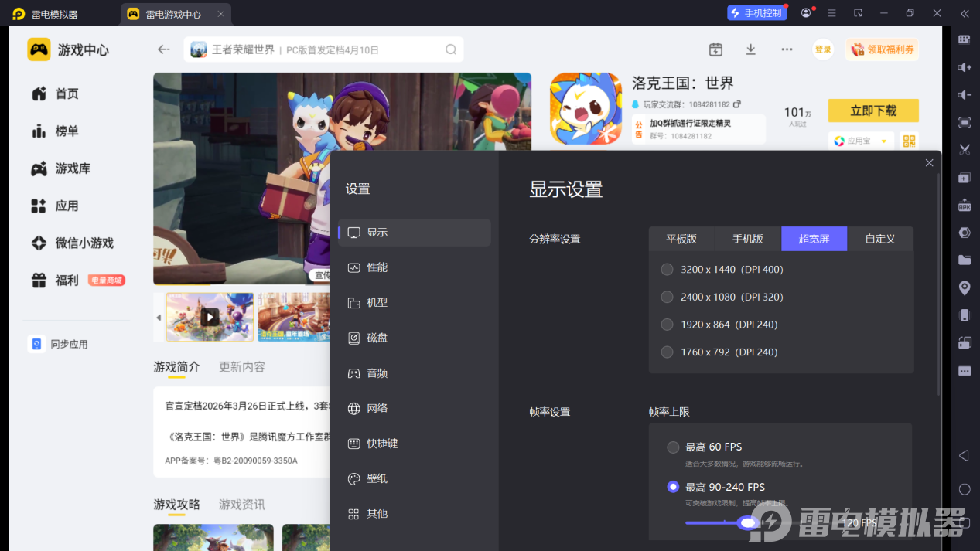Click the QR code icon beside 应用宝
The height and width of the screenshot is (551, 980).
(x=909, y=141)
